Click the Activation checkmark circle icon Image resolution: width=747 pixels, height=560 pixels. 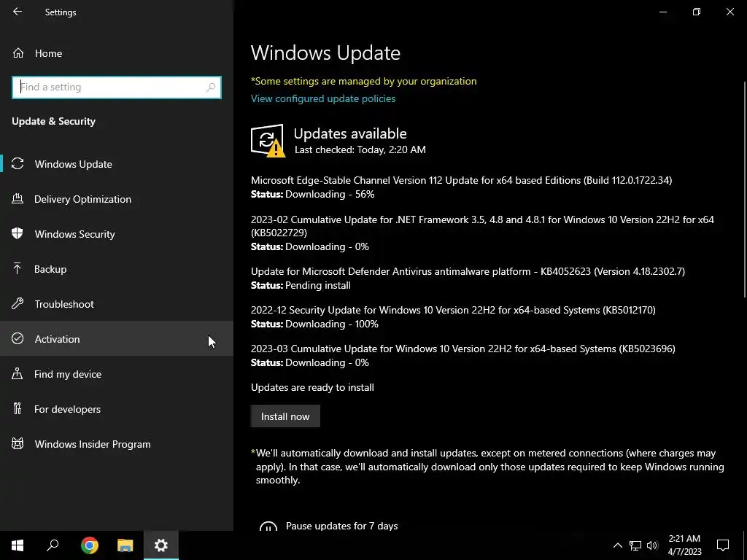tap(18, 338)
